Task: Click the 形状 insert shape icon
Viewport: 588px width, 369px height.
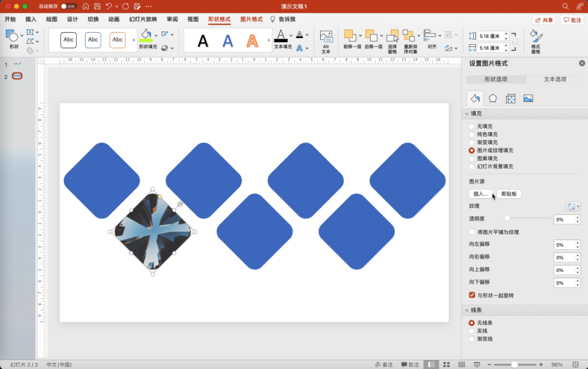Action: 12,36
